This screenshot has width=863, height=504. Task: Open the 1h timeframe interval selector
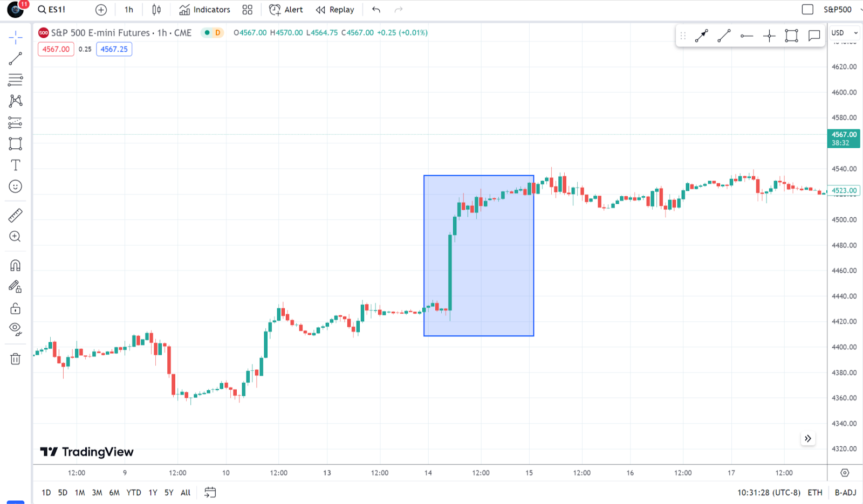[128, 10]
